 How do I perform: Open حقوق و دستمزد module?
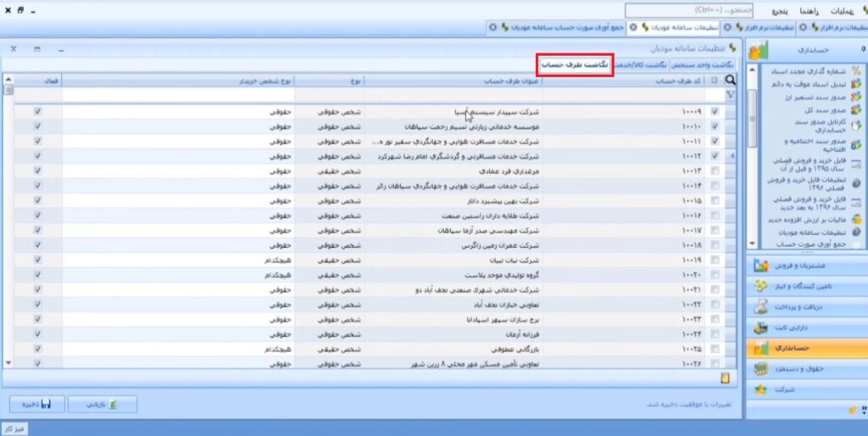[805, 369]
